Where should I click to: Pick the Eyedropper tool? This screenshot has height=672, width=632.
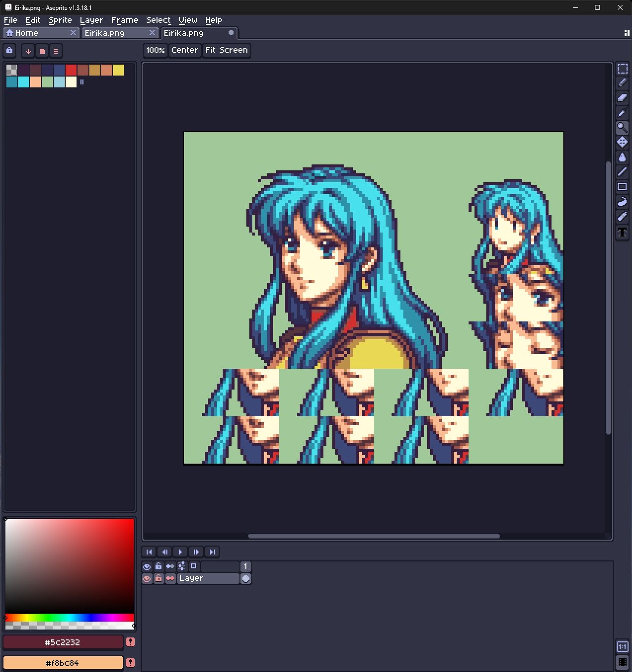pyautogui.click(x=622, y=113)
